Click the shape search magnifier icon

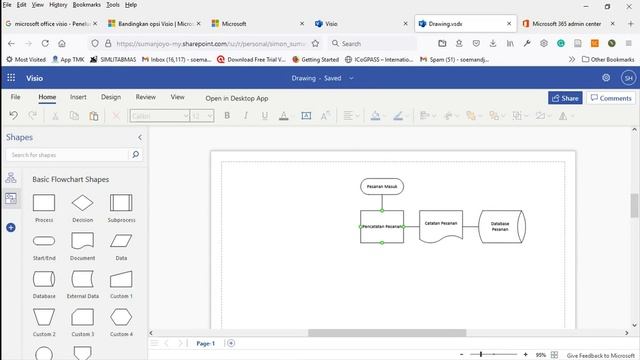pyautogui.click(x=136, y=155)
